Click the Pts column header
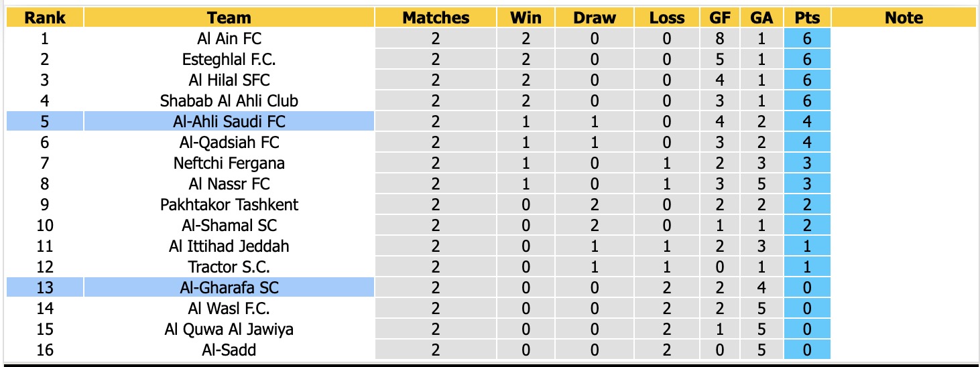Image resolution: width=980 pixels, height=367 pixels. coord(807,18)
